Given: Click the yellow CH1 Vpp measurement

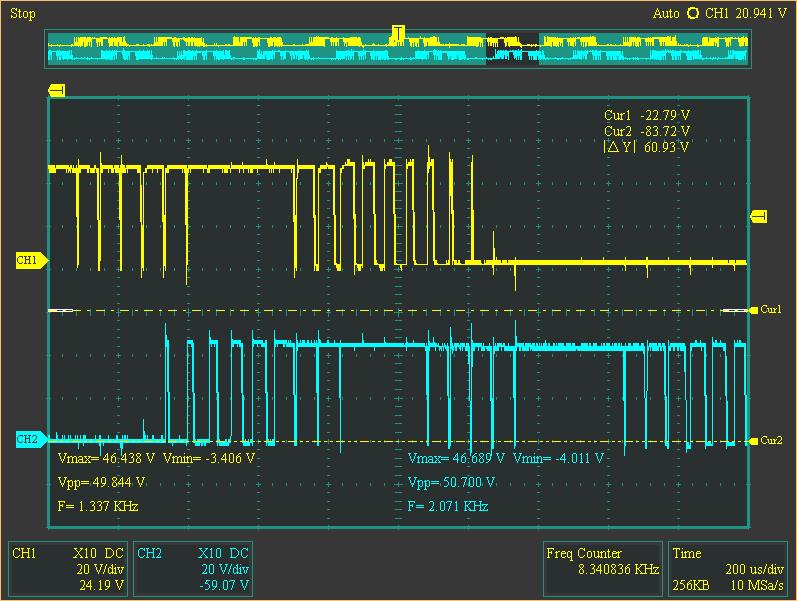Looking at the screenshot, I should point(102,482).
